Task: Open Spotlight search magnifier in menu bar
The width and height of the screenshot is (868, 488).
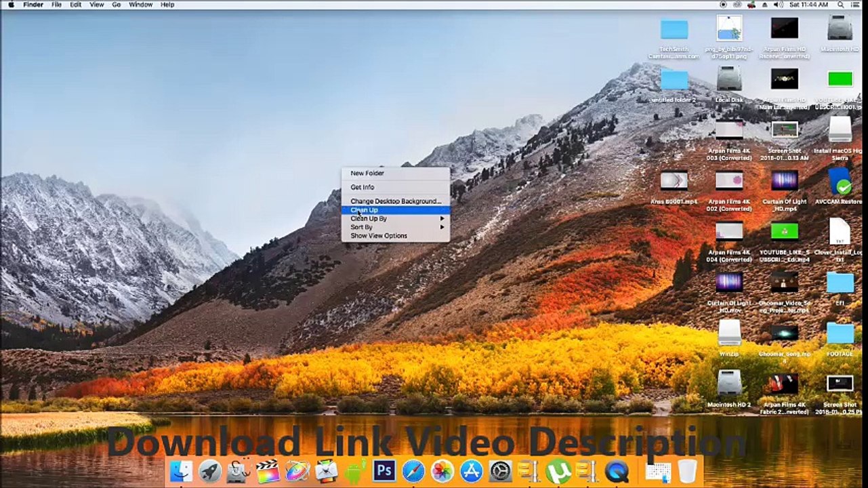Action: pyautogui.click(x=840, y=5)
